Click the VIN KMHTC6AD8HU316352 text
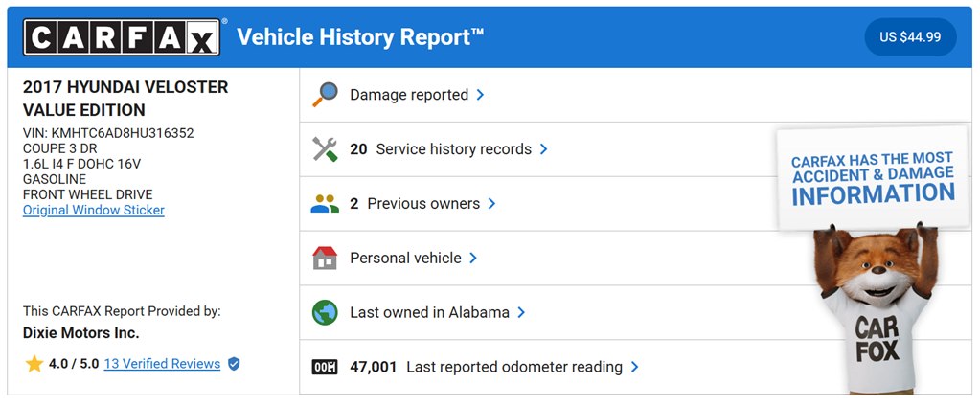980x406 pixels. point(108,133)
